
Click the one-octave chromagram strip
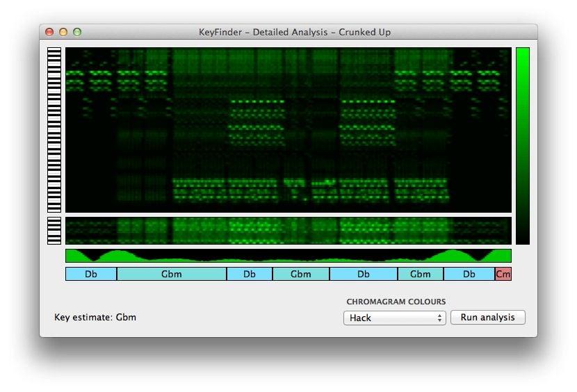pyautogui.click(x=288, y=231)
